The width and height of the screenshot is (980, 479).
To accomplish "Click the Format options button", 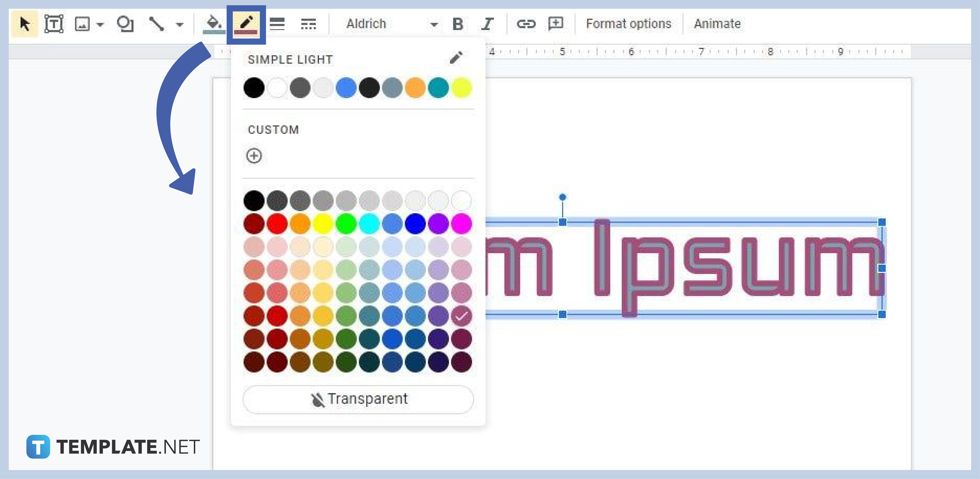I will click(x=627, y=24).
